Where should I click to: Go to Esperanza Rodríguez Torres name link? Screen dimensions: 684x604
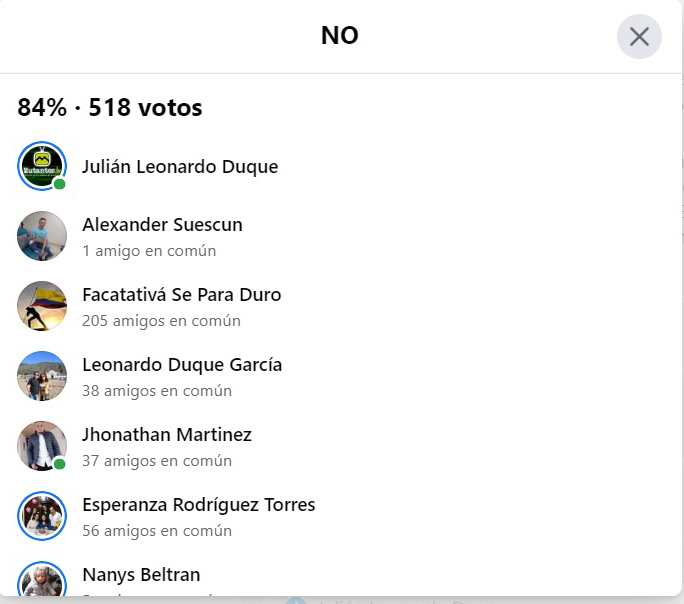pyautogui.click(x=198, y=505)
